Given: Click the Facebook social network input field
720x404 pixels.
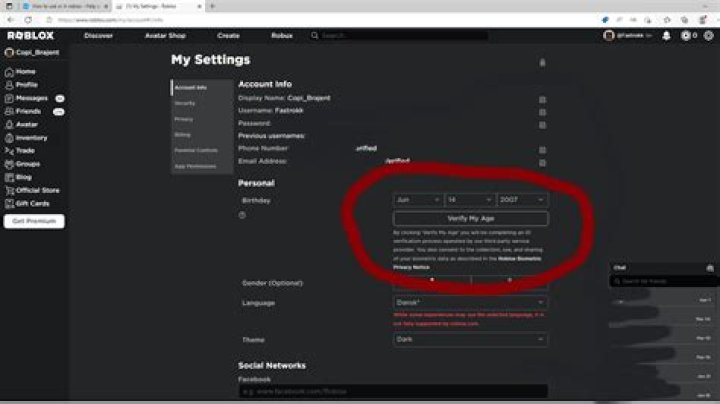Looking at the screenshot, I should [x=392, y=393].
